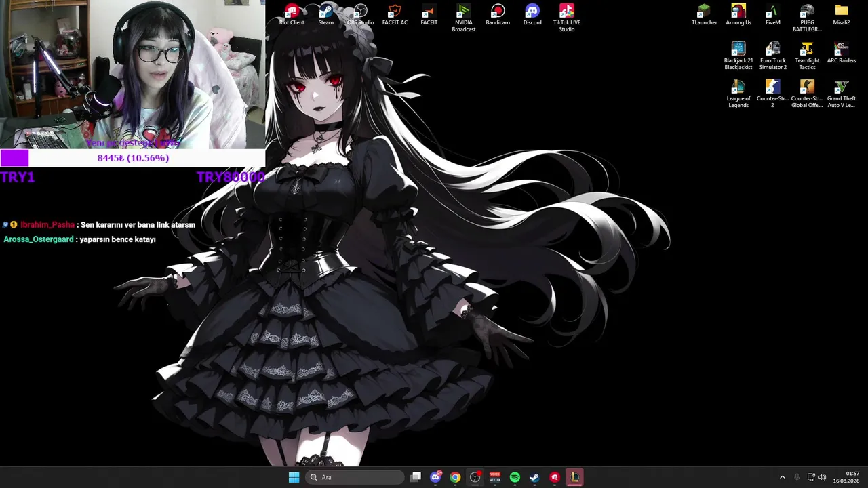Select the TikTok LIVE Studio desktop icon
Screen dimensions: 868x488
pyautogui.click(x=567, y=18)
